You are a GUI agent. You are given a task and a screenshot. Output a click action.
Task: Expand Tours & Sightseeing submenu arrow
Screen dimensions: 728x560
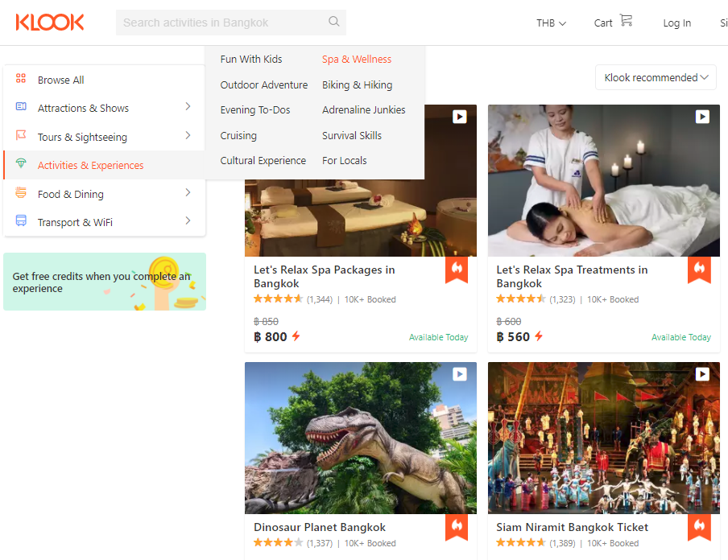point(188,135)
